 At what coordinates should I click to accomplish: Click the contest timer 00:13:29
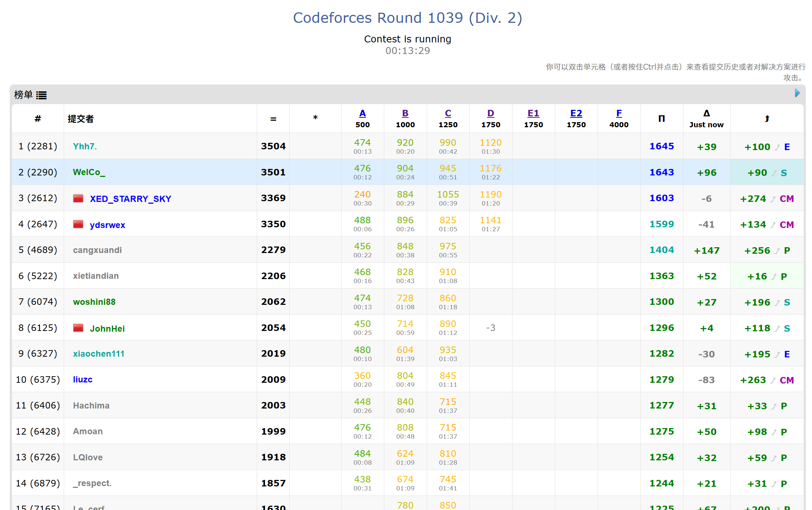[x=407, y=50]
